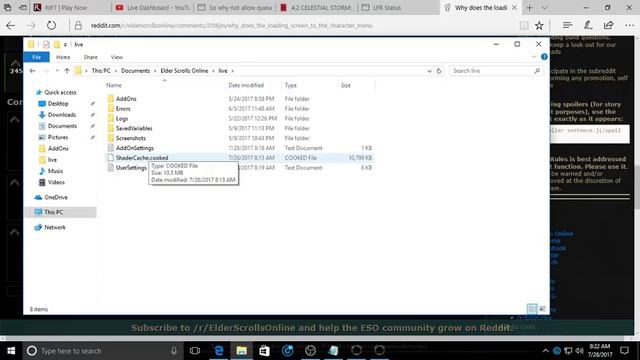Refresh the live folder view
The width and height of the screenshot is (640, 360).
pyautogui.click(x=439, y=71)
